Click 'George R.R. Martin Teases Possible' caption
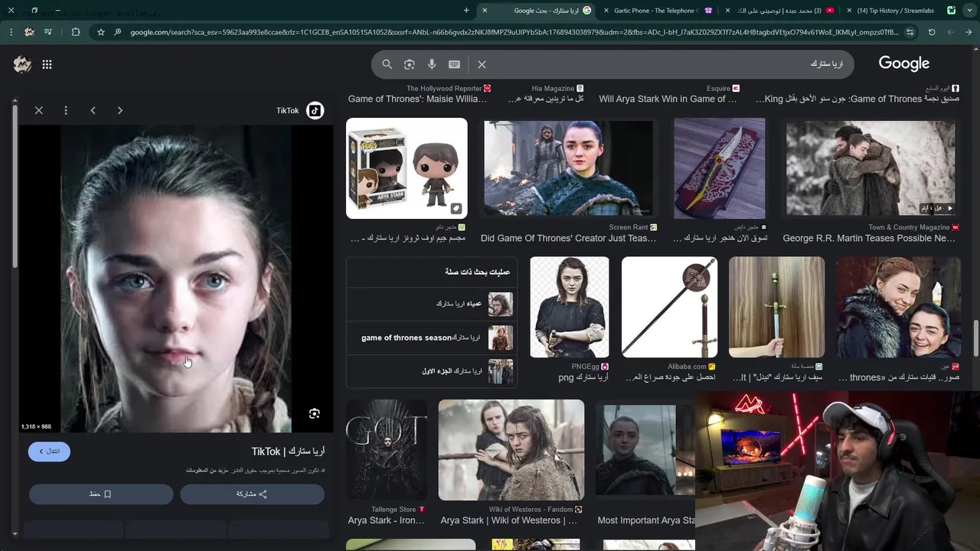Image resolution: width=980 pixels, height=551 pixels. tap(869, 238)
